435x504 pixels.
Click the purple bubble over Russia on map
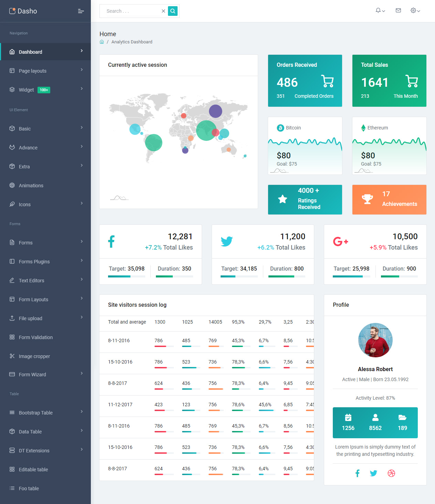pos(215,111)
